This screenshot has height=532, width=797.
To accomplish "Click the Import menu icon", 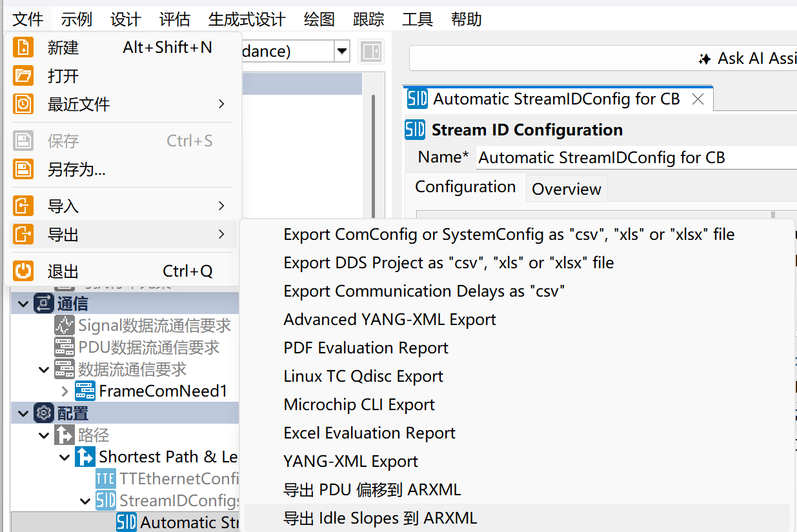I will point(23,206).
